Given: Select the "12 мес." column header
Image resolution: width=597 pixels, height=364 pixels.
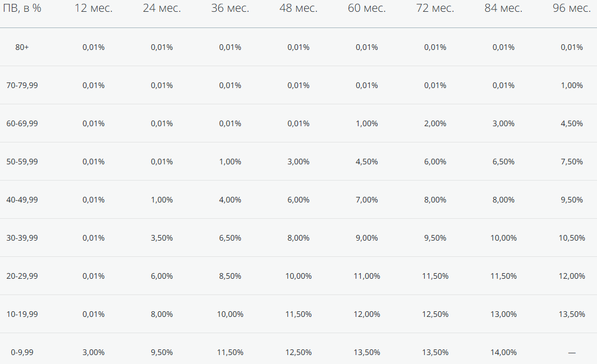Looking at the screenshot, I should point(93,8).
